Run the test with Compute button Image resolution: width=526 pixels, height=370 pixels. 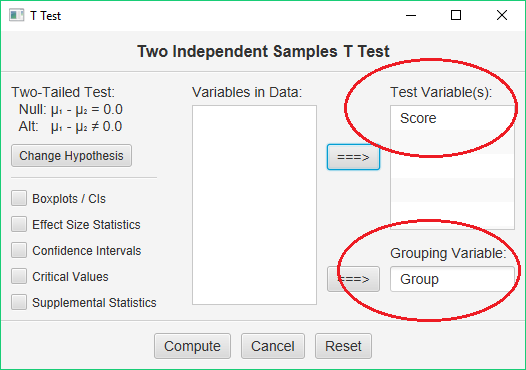[x=192, y=346]
